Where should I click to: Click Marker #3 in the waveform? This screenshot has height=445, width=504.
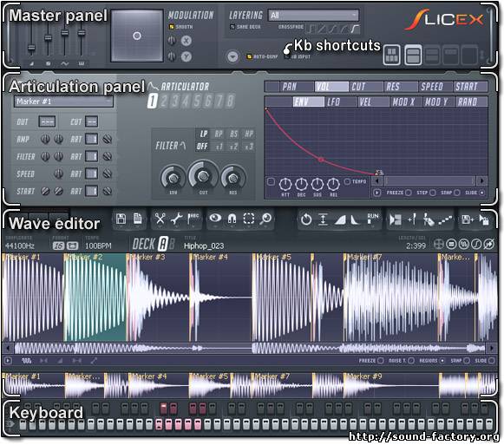point(147,257)
